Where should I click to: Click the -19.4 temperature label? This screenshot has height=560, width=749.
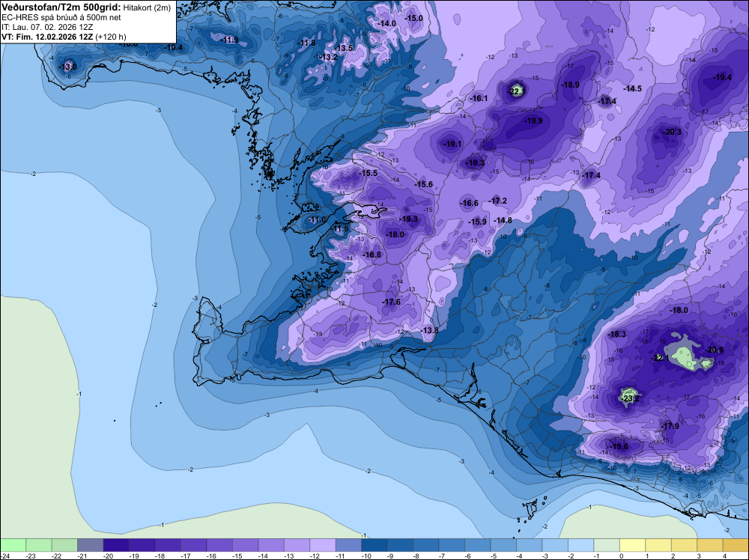722,77
